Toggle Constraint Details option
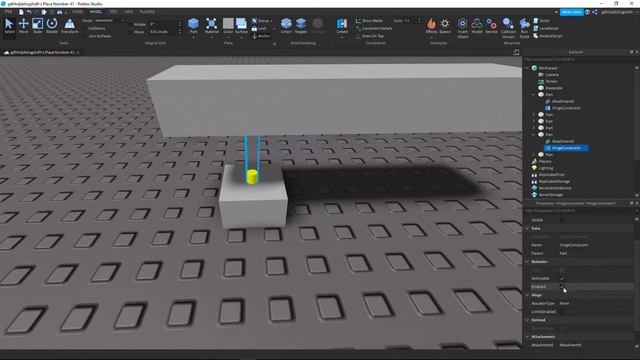The width and height of the screenshot is (640, 360). coord(374,28)
